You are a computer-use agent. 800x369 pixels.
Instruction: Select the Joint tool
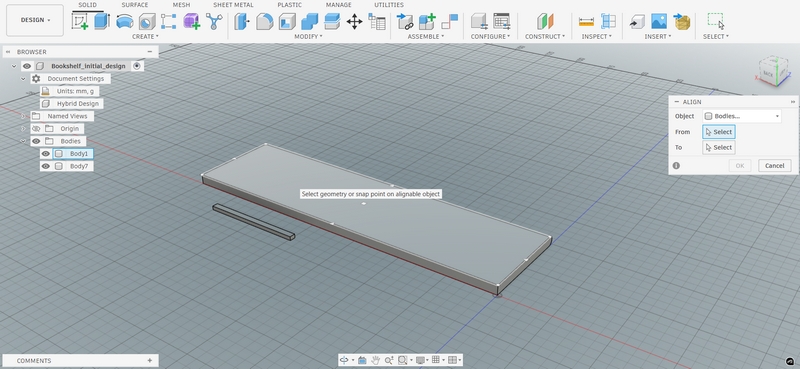click(x=449, y=21)
